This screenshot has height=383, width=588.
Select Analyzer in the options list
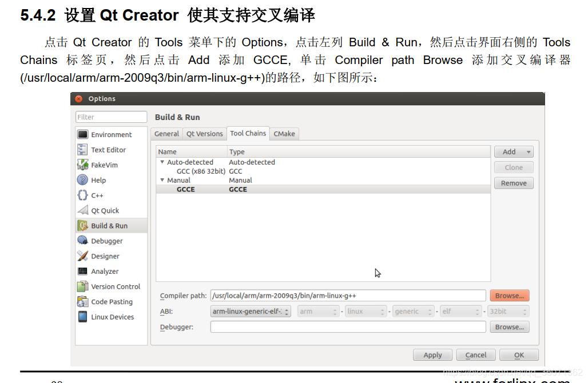coord(111,272)
